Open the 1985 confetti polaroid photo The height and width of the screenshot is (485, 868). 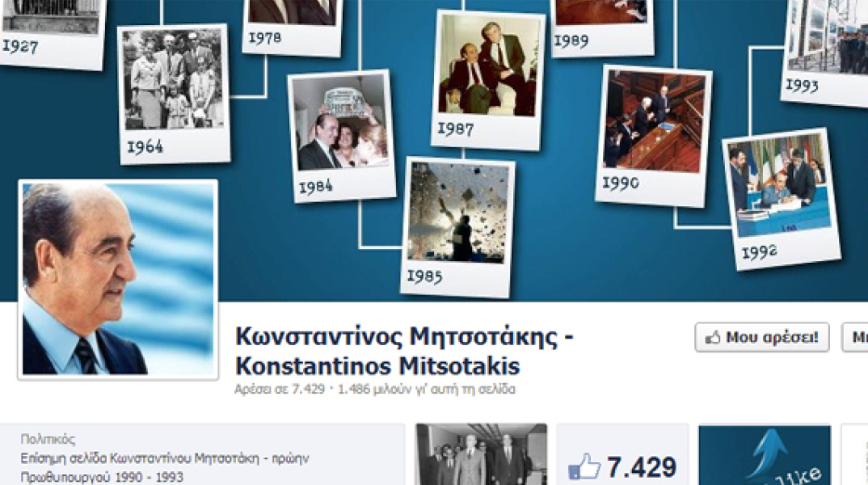[x=457, y=227]
